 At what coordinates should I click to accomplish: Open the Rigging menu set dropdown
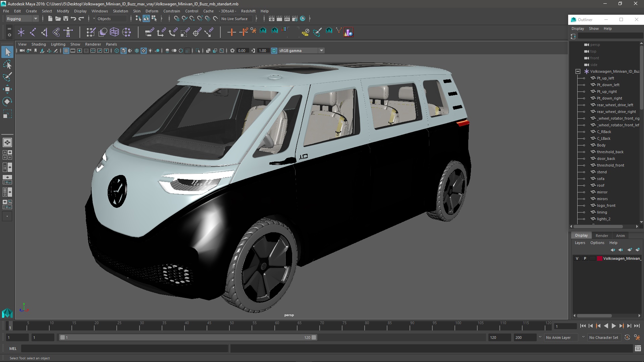[x=22, y=19]
